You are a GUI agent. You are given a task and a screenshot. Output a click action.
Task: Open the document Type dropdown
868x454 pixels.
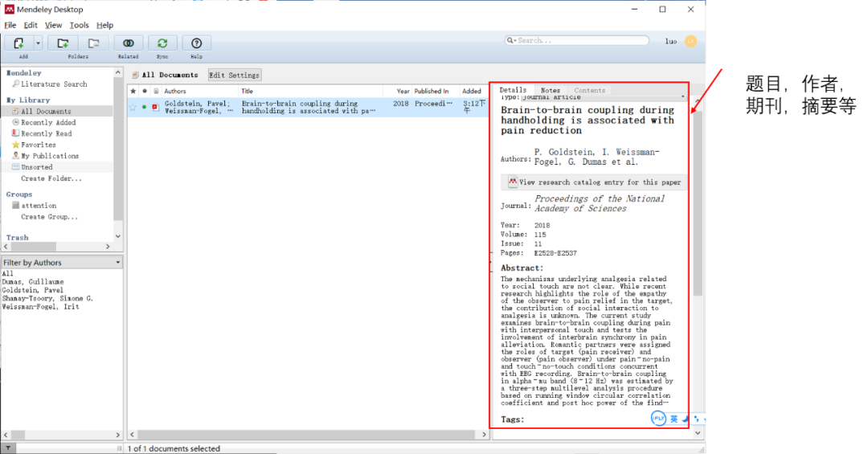pyautogui.click(x=604, y=97)
